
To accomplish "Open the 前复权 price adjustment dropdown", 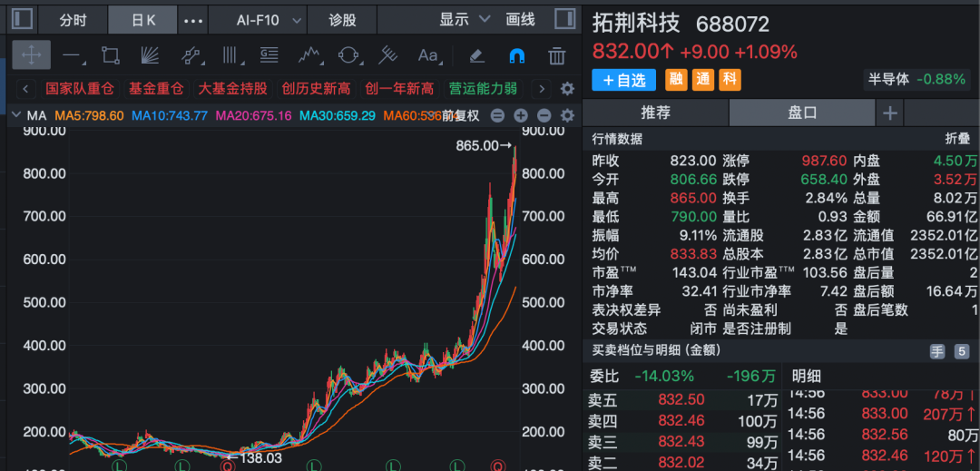I will click(x=461, y=115).
